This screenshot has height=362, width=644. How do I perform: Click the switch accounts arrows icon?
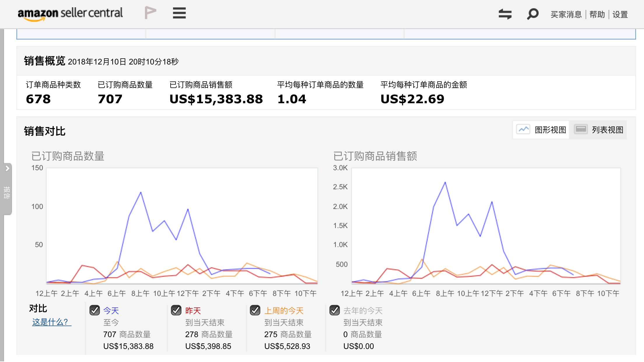coord(505,14)
